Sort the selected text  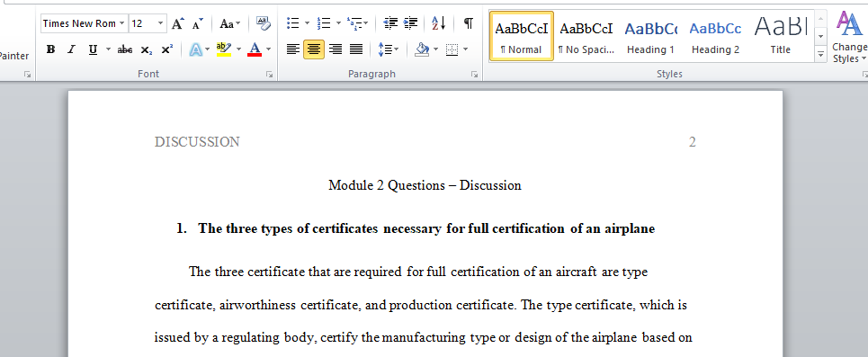tap(438, 23)
